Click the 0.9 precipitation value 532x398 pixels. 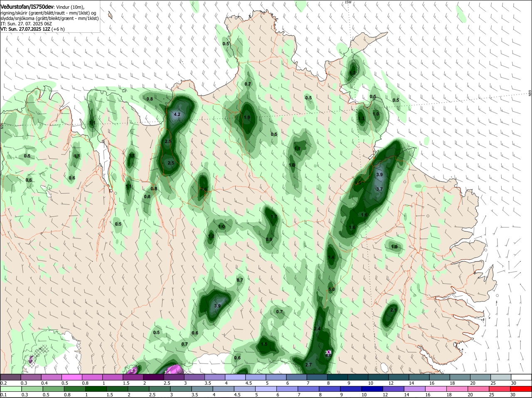(x=269, y=239)
